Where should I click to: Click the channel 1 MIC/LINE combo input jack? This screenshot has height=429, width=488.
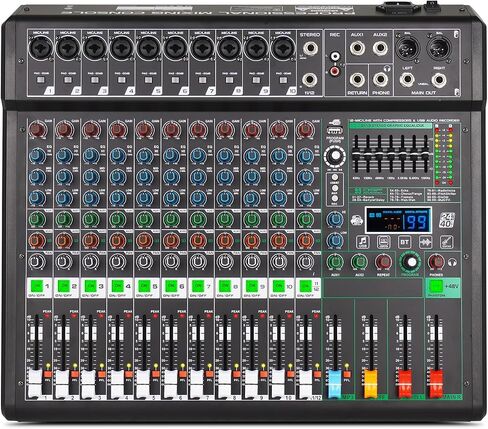41,48
